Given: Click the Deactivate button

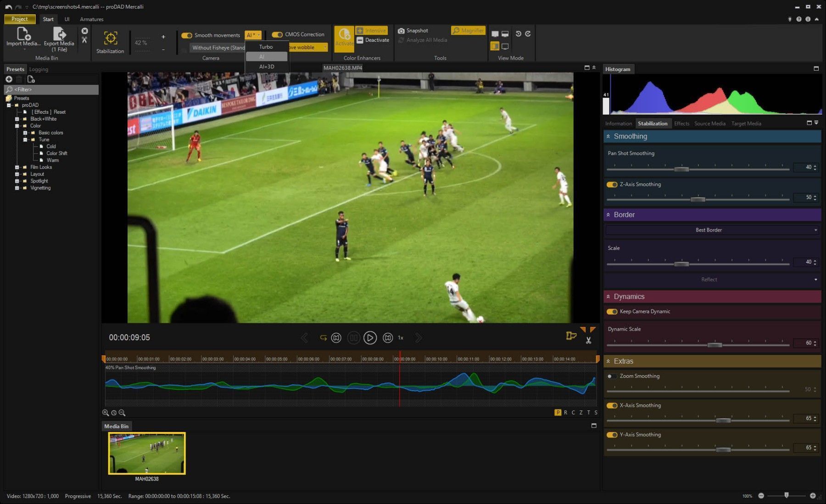Looking at the screenshot, I should (373, 40).
